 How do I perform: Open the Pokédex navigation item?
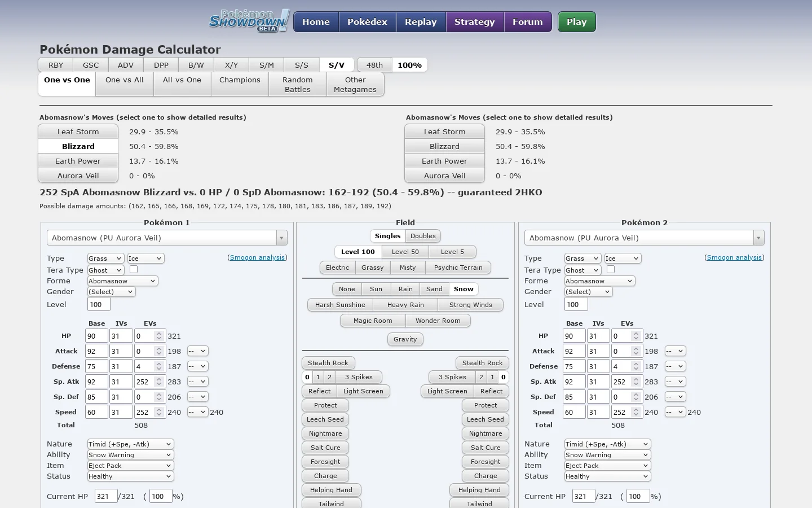click(368, 22)
